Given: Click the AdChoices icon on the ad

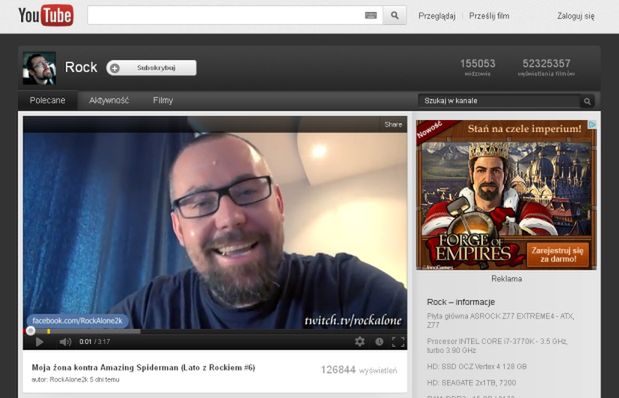Looking at the screenshot, I should 593,124.
